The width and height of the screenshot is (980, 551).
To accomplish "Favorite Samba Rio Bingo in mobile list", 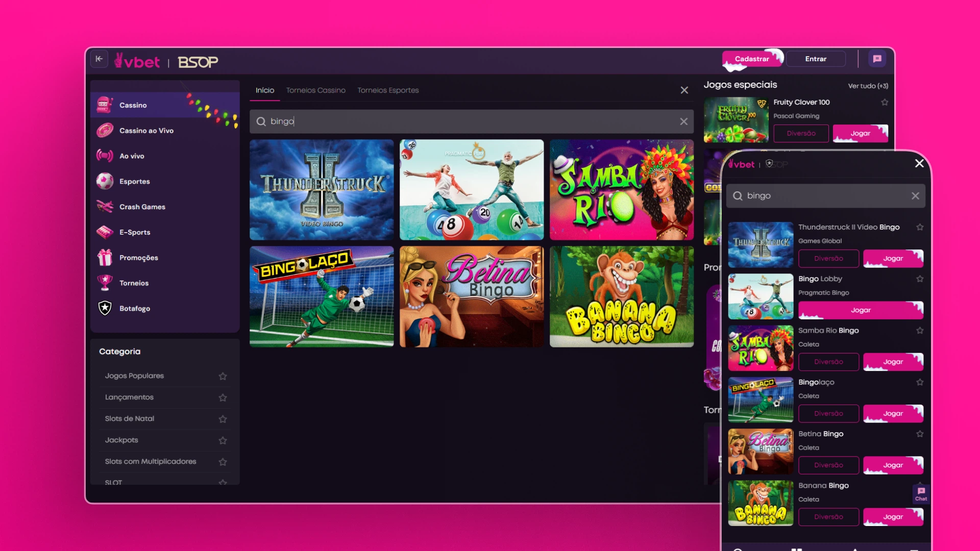I will pyautogui.click(x=920, y=331).
